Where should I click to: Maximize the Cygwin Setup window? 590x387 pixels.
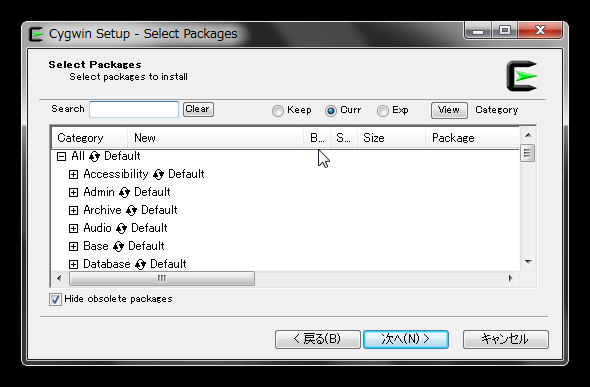click(505, 30)
